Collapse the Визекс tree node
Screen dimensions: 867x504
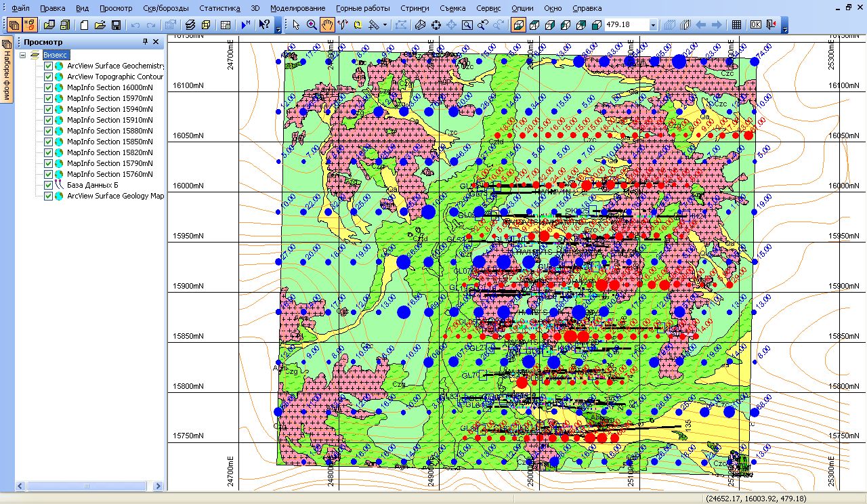[x=23, y=56]
